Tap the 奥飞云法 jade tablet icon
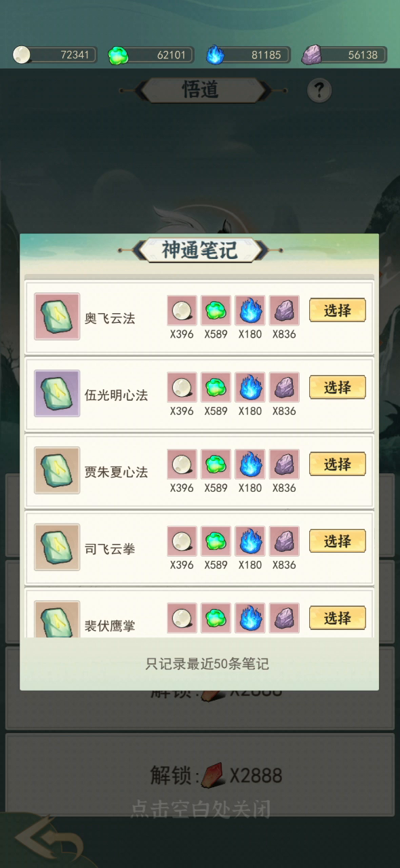Image resolution: width=400 pixels, height=868 pixels. 58,317
